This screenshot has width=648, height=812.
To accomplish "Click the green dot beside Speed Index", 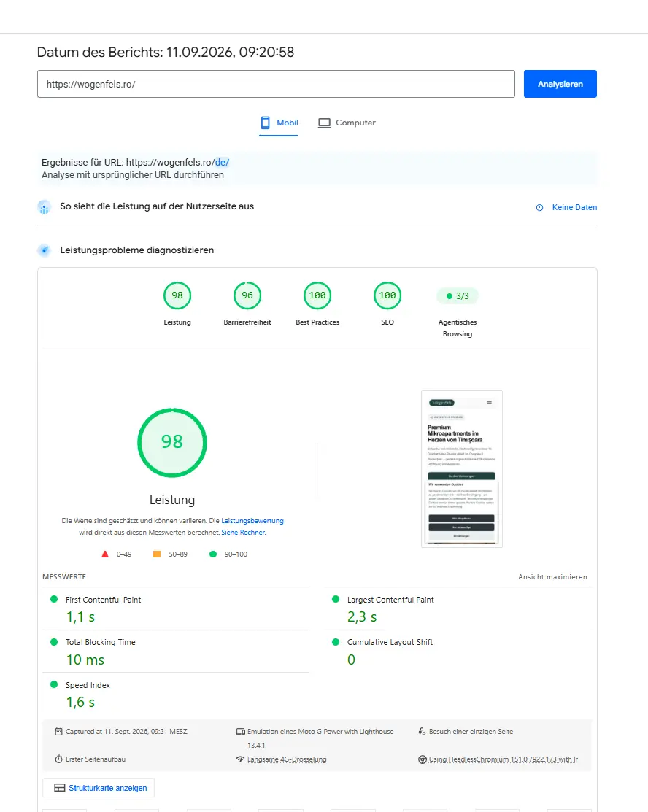I will pyautogui.click(x=54, y=684).
